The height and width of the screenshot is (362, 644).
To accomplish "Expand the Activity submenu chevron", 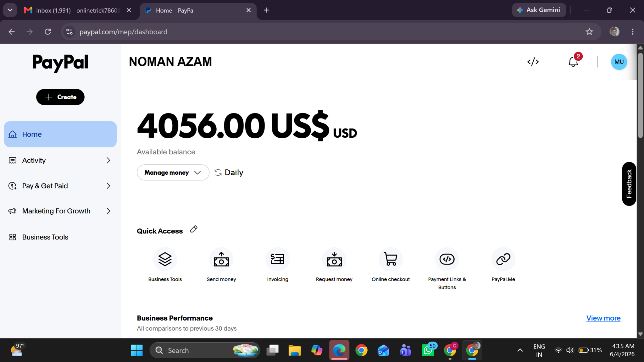I will point(108,161).
